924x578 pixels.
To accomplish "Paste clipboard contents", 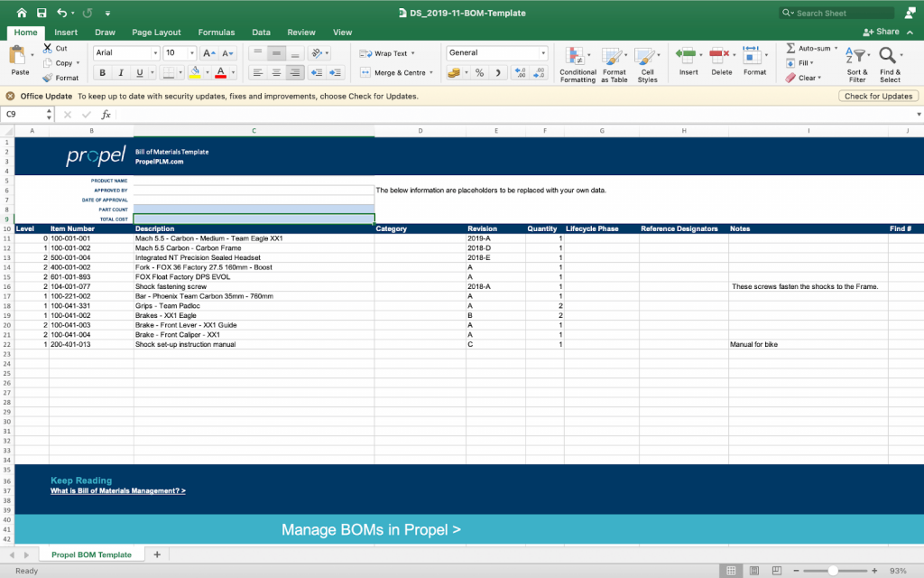I will [18, 61].
